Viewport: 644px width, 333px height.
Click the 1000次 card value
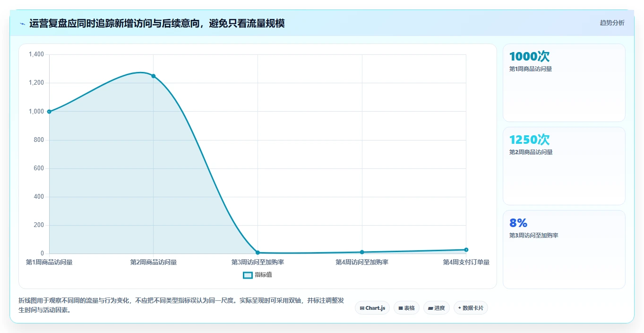click(529, 56)
